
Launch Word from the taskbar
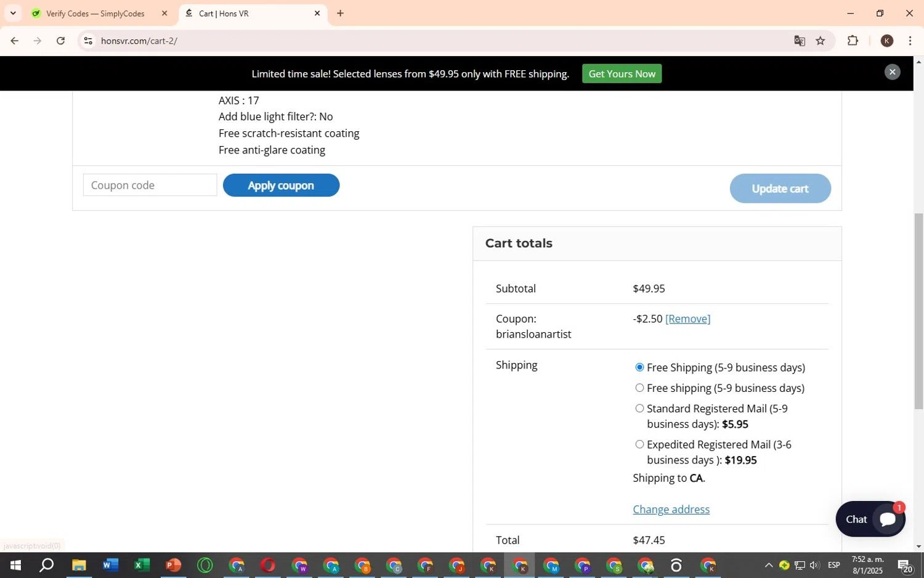(110, 565)
